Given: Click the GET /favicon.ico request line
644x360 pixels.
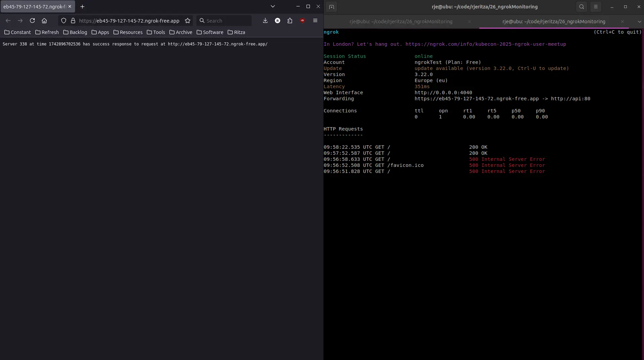Looking at the screenshot, I should tap(434, 165).
